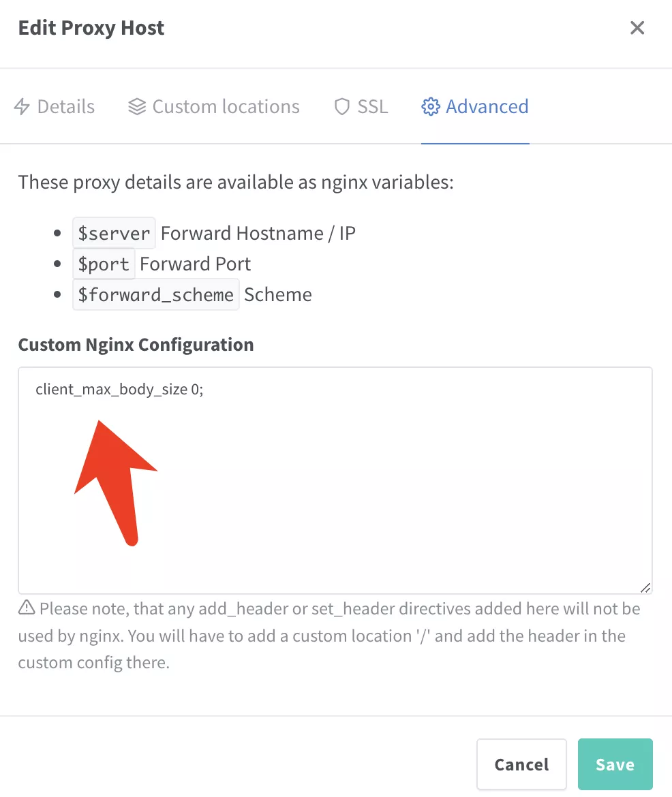Open the Custom locations tab
Screen dimensions: 672x797
tap(213, 107)
